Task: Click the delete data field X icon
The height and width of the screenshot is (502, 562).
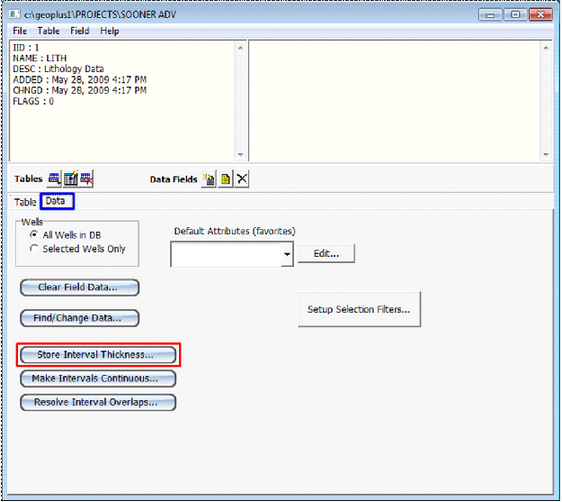Action: point(242,179)
